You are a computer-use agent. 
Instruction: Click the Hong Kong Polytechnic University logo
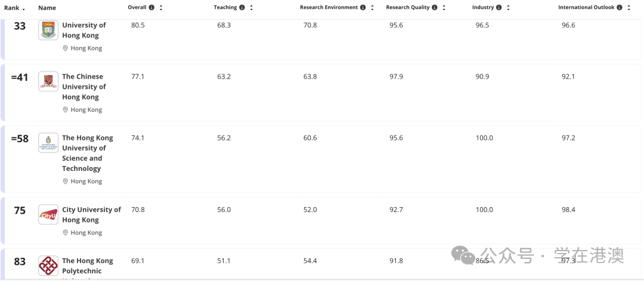tap(48, 266)
